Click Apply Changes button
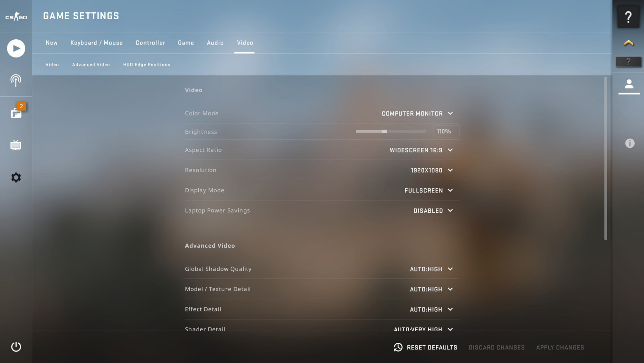 (560, 348)
